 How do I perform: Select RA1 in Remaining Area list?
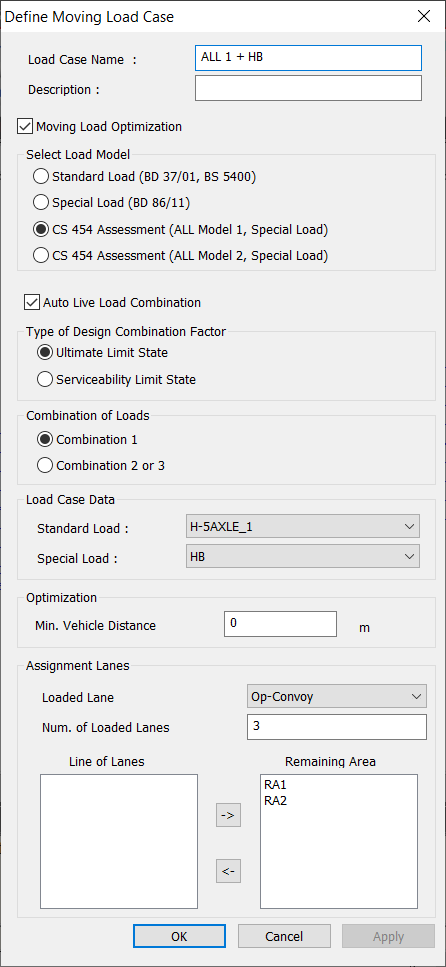click(x=274, y=786)
